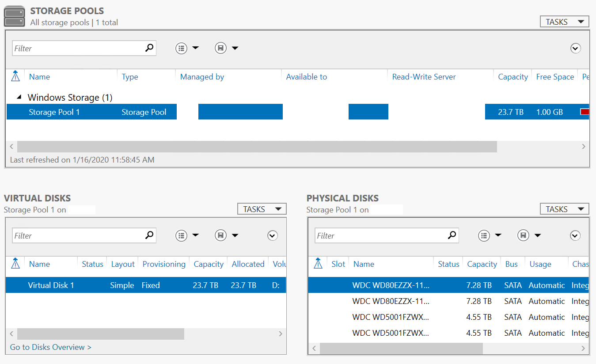Open save query menu in Storage Pools
Screen dimensions: 596x364
[x=226, y=48]
